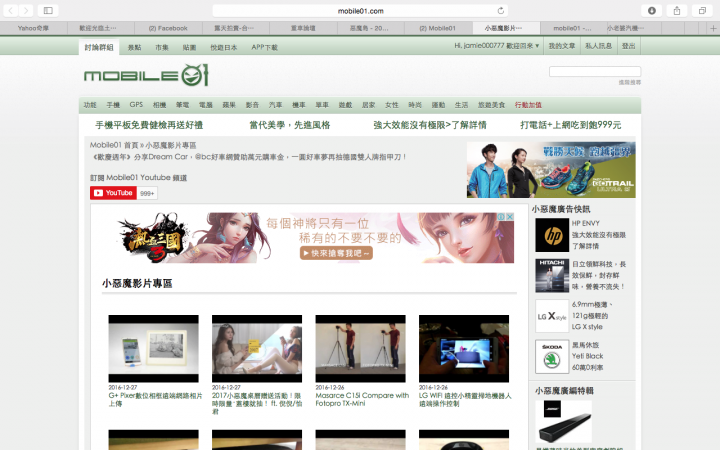Open the 歡慶週年 Dream Car announcement link
Viewport: 720px width, 450px height.
249,157
